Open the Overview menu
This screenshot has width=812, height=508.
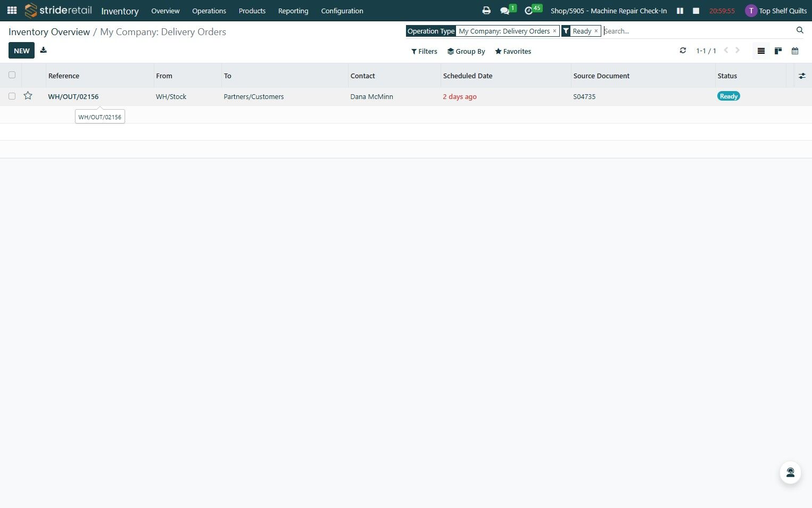(165, 11)
